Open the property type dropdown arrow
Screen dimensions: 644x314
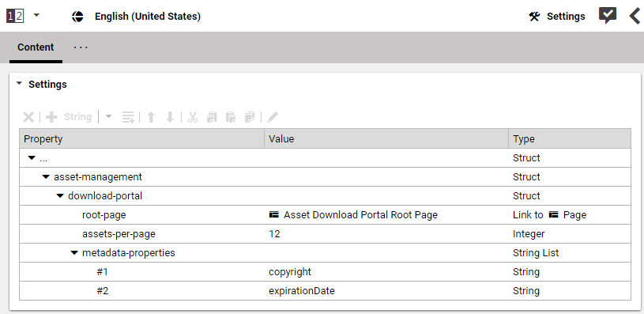(108, 117)
